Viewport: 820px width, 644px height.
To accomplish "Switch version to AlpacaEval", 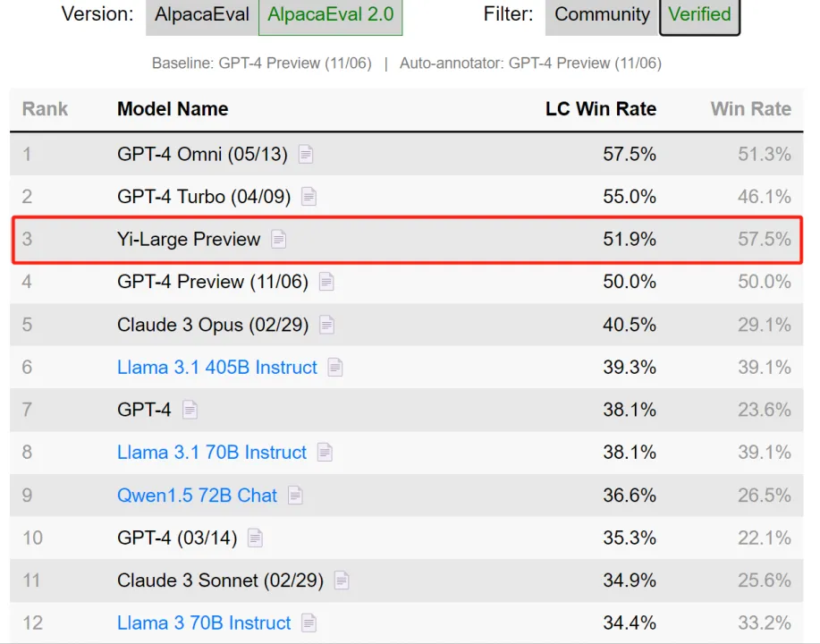I will [202, 15].
